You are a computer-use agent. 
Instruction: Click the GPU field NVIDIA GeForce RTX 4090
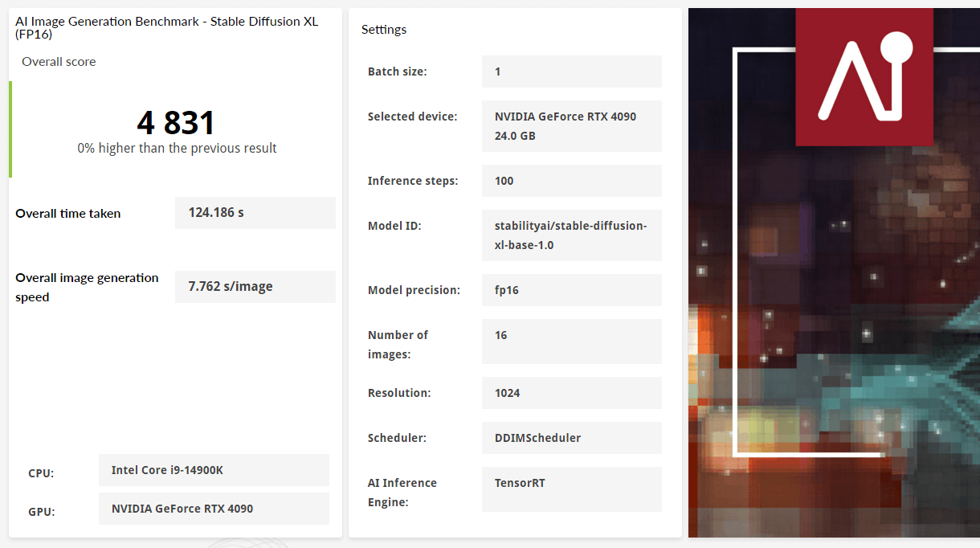coord(214,509)
